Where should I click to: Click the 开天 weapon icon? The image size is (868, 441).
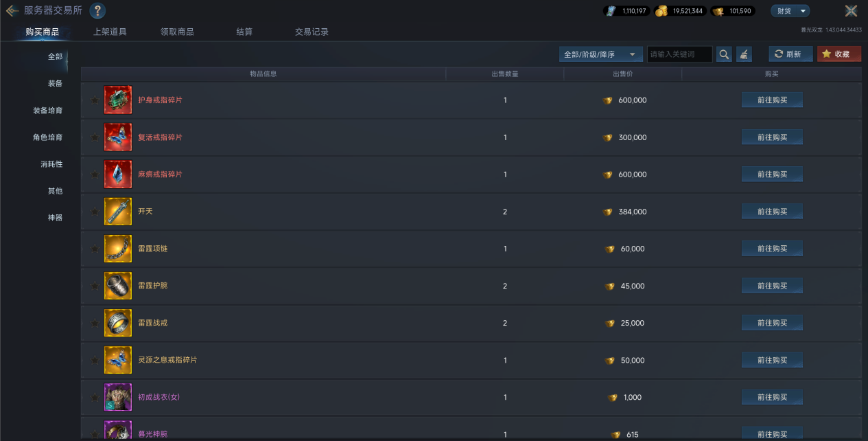pos(117,212)
